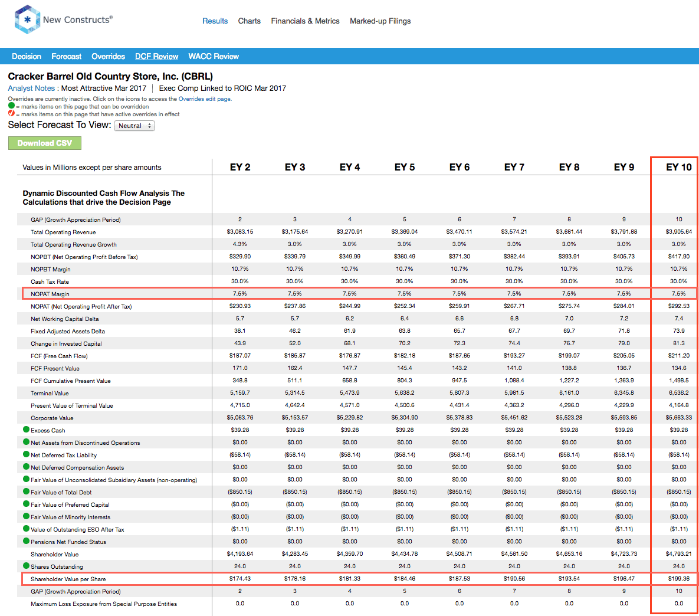Click green icon beside Fair Value of Preferred Capital

click(x=26, y=504)
